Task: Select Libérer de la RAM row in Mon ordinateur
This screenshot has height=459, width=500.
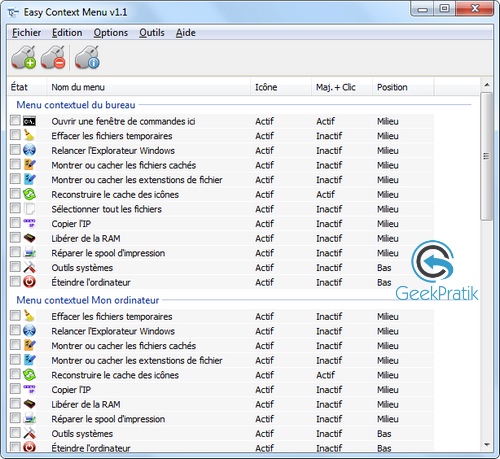Action: pos(222,404)
